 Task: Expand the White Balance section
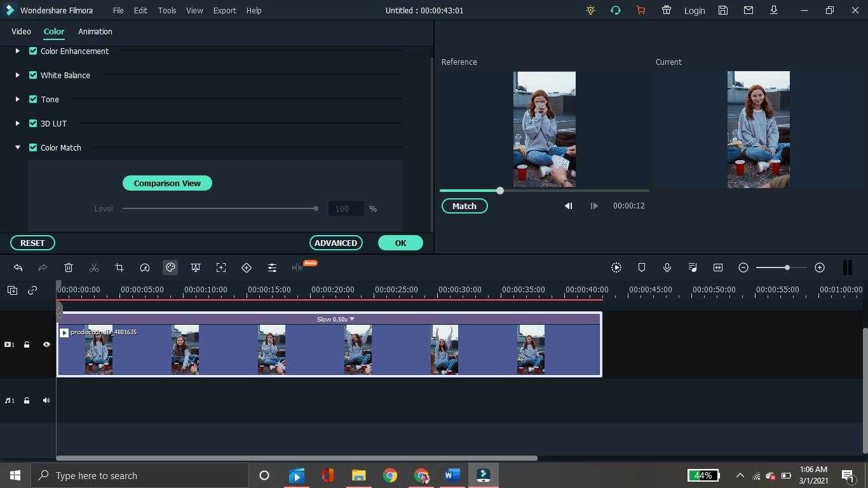[18, 75]
